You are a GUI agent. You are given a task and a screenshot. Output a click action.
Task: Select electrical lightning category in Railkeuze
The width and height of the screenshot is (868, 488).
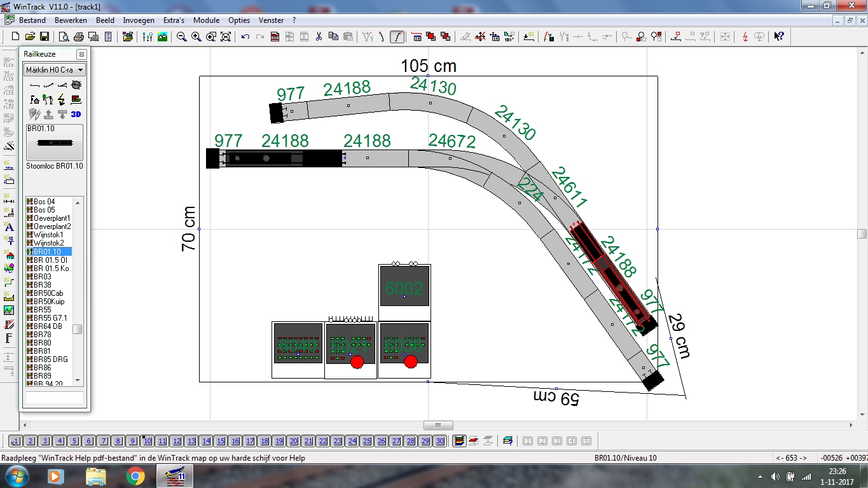62,99
